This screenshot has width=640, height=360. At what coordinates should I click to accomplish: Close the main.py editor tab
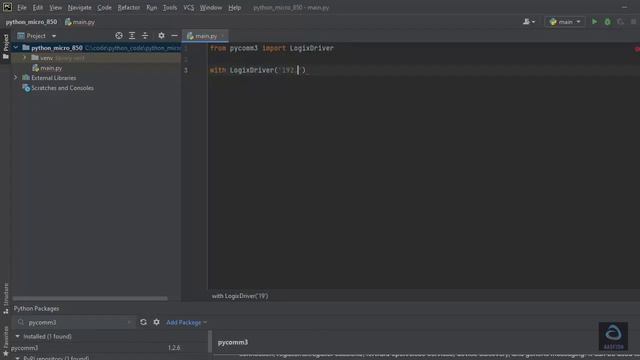click(222, 36)
